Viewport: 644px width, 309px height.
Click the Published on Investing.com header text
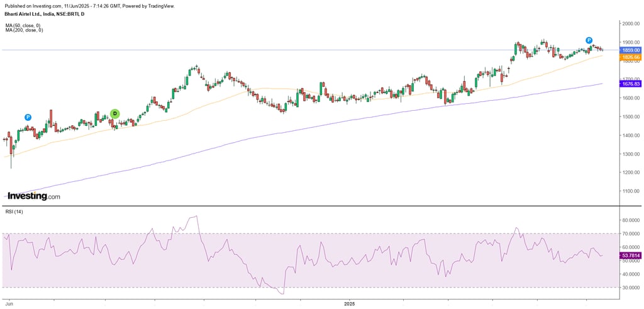[89, 6]
